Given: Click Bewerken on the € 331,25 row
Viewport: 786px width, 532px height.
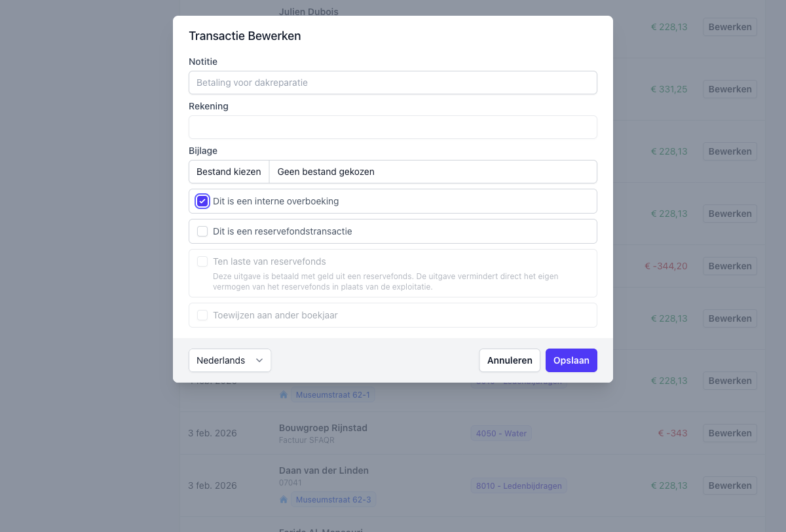Looking at the screenshot, I should pyautogui.click(x=730, y=89).
